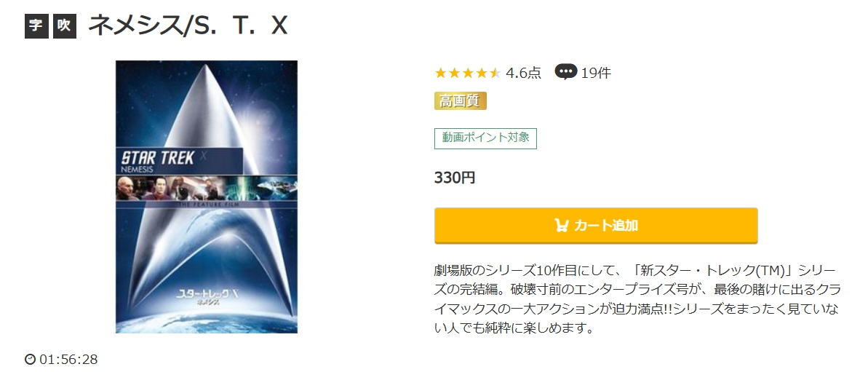Click the 動画ポイント対象 outlined tag
The image size is (868, 372).
coord(485,138)
